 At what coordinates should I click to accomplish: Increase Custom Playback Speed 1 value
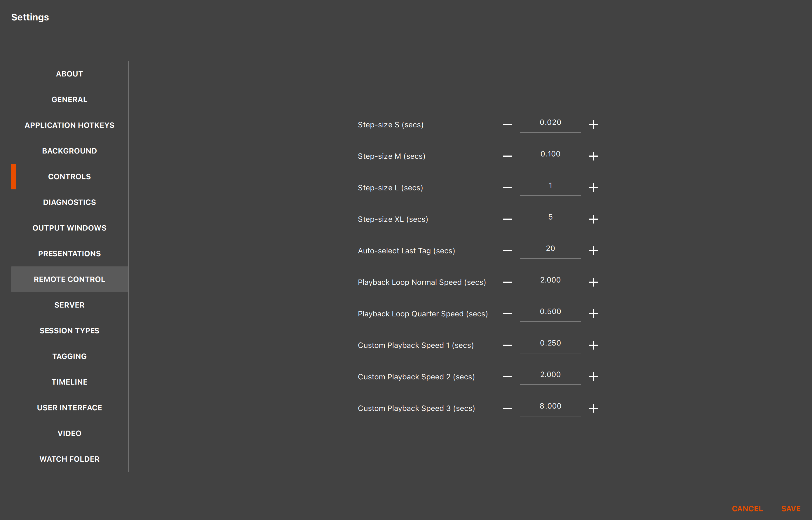pyautogui.click(x=593, y=345)
